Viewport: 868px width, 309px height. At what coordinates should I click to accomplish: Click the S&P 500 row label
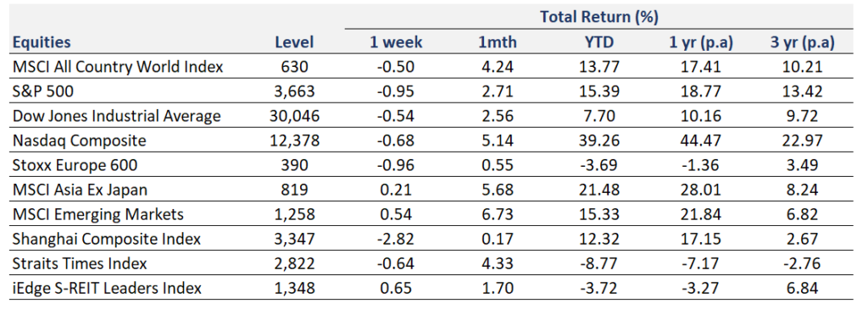pyautogui.click(x=43, y=91)
